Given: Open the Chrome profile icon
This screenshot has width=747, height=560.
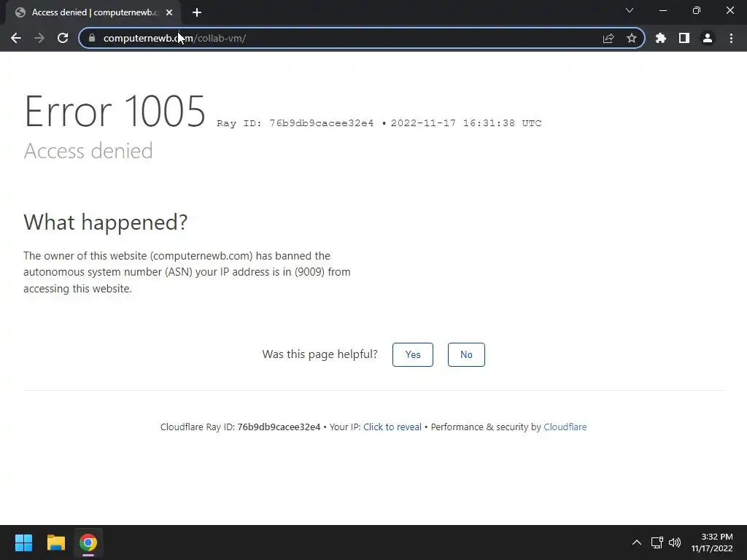Looking at the screenshot, I should tap(708, 38).
